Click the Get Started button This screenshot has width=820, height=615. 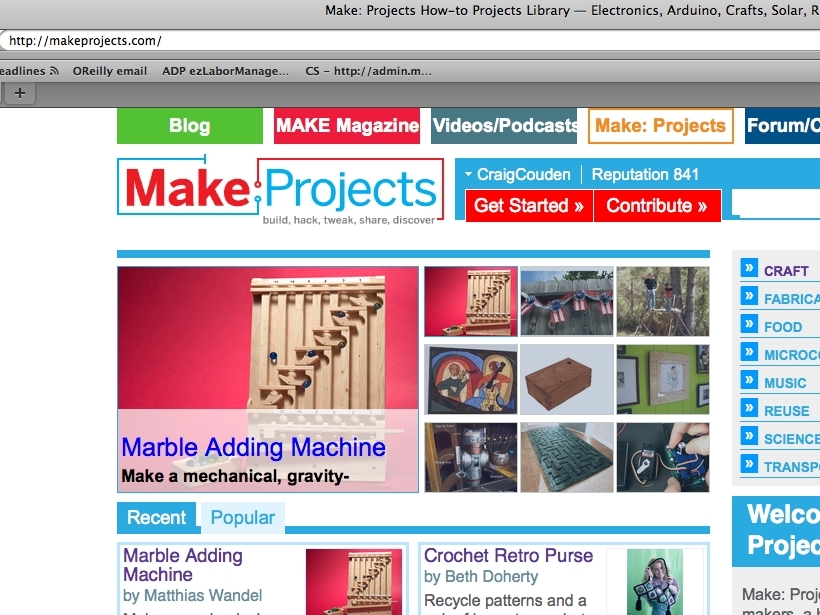point(529,206)
